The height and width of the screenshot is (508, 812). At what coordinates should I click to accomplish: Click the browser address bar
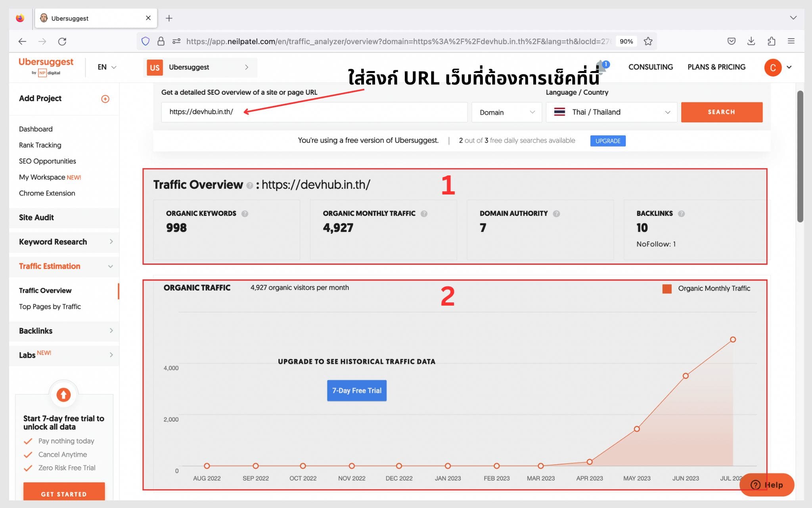[396, 41]
